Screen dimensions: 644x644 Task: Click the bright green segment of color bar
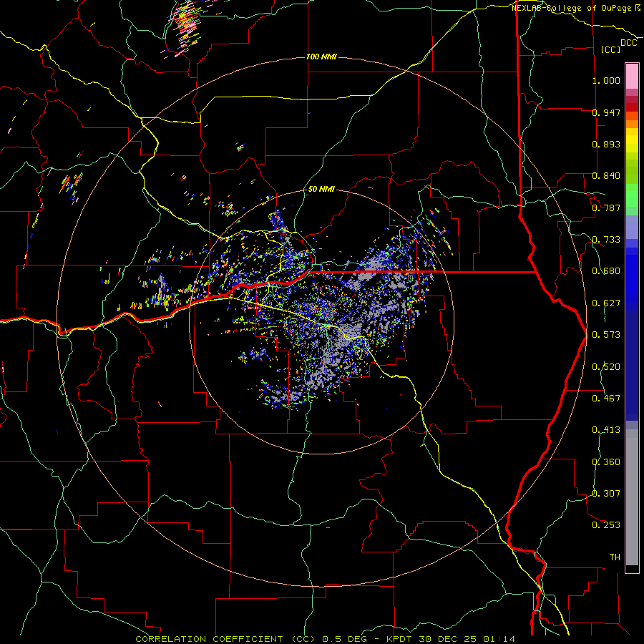coord(632,195)
